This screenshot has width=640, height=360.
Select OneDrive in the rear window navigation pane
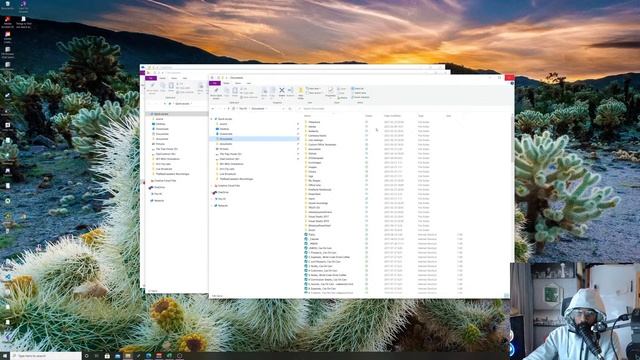(157, 187)
